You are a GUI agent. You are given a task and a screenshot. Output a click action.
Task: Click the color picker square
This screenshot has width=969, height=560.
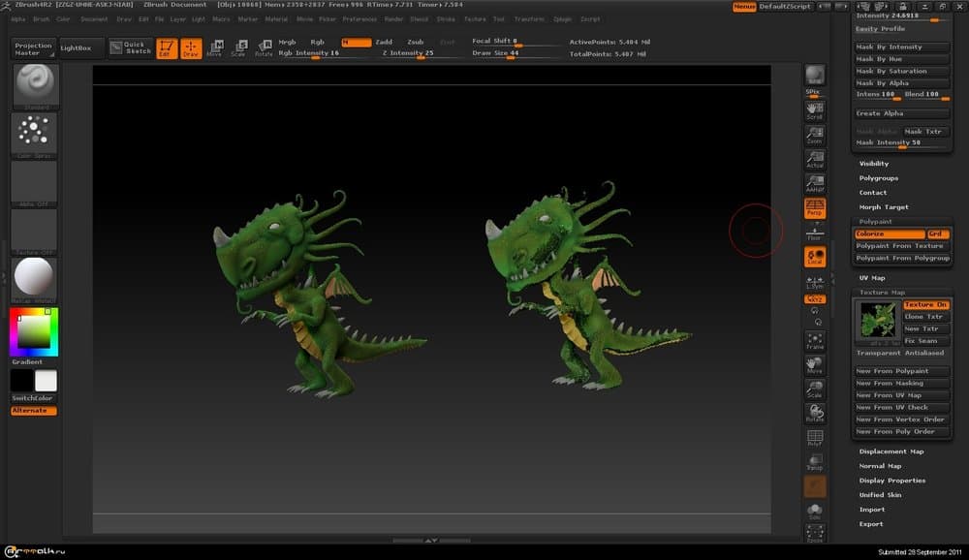(x=34, y=332)
